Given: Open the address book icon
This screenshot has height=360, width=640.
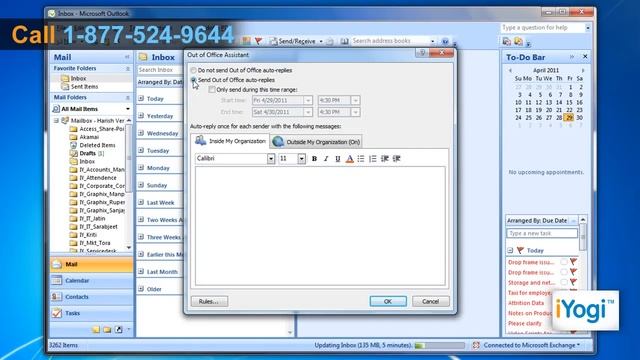Looking at the screenshot, I should tap(344, 41).
